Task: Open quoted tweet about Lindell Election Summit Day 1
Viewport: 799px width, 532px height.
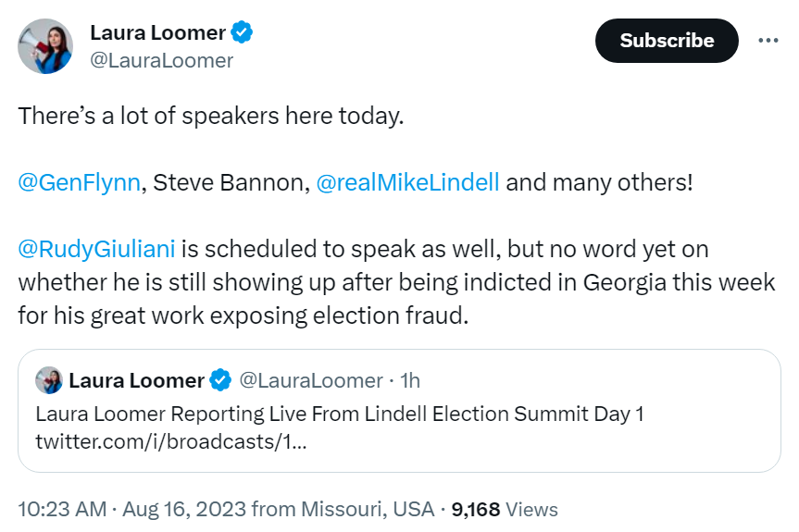Action: pos(400,411)
